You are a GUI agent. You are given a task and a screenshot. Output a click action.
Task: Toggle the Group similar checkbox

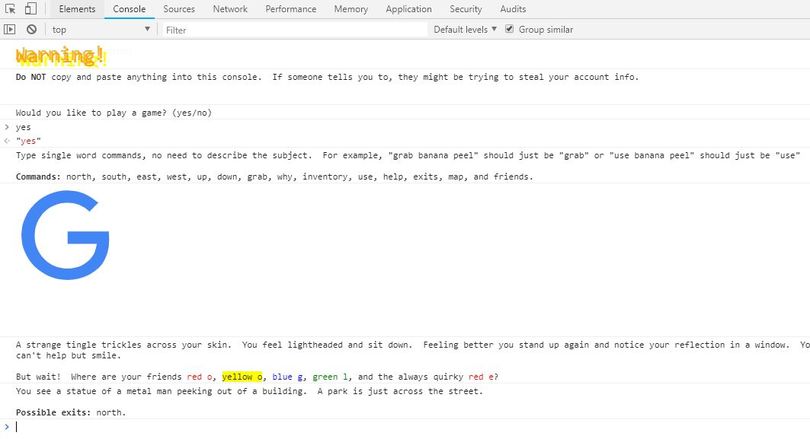click(509, 29)
